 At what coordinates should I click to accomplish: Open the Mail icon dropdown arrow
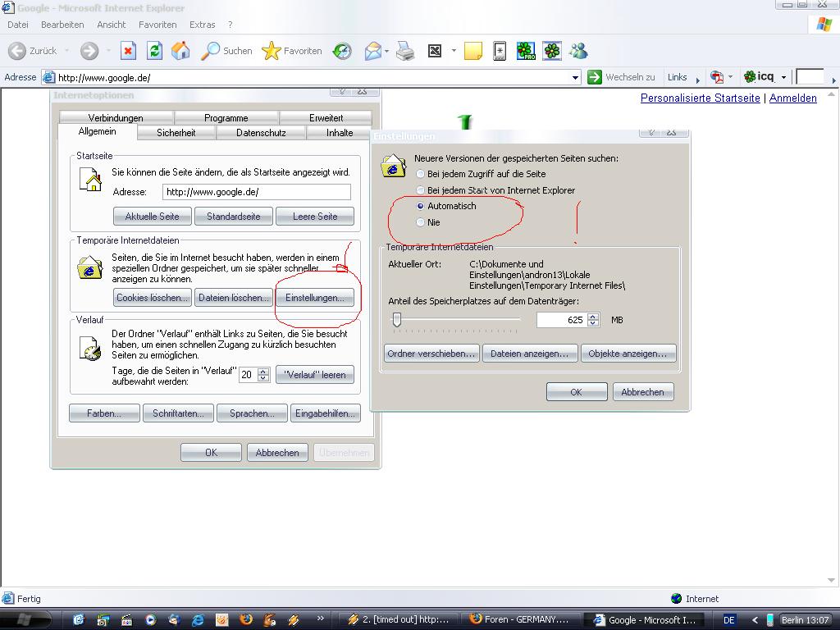coord(386,51)
